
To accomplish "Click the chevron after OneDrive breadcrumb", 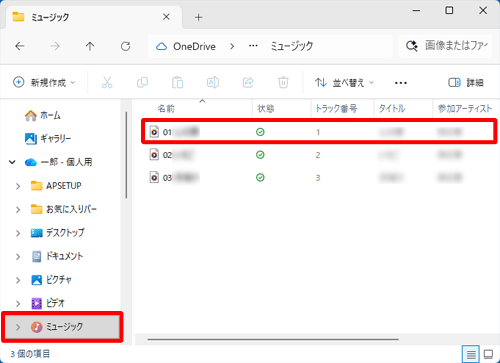I will click(x=232, y=46).
